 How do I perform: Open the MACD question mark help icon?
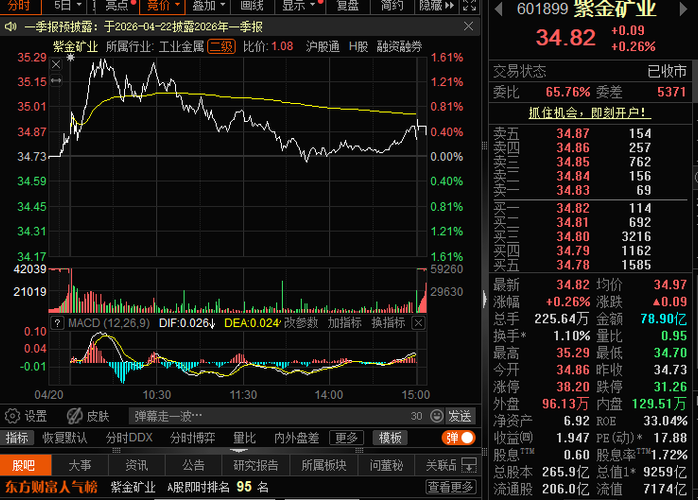point(57,323)
